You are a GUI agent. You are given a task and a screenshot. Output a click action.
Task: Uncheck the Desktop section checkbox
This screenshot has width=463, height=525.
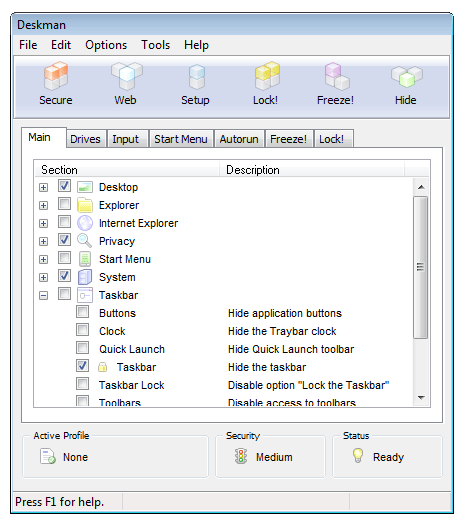point(64,185)
